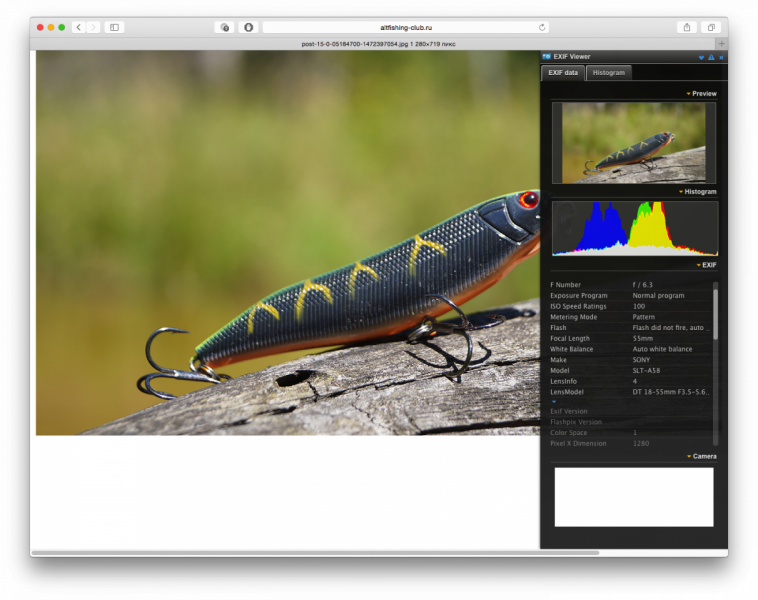This screenshot has height=600, width=758.
Task: Click the blue show-more arrow below LensModel
Action: coord(554,402)
